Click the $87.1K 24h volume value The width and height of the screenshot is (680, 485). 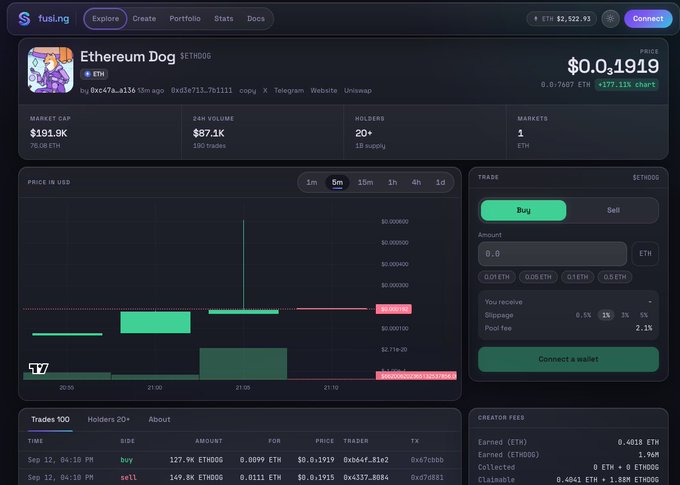[x=209, y=133]
